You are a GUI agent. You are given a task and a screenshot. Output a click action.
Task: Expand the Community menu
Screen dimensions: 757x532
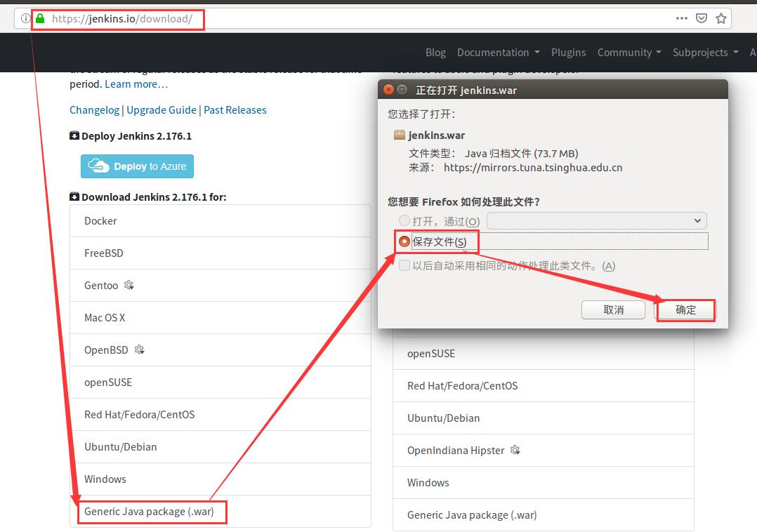[629, 52]
